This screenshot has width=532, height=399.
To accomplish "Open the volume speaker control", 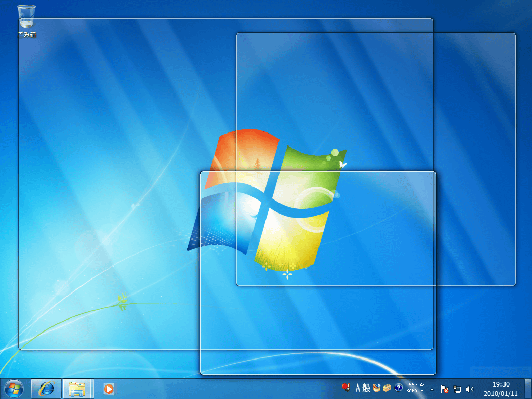I will [x=470, y=389].
